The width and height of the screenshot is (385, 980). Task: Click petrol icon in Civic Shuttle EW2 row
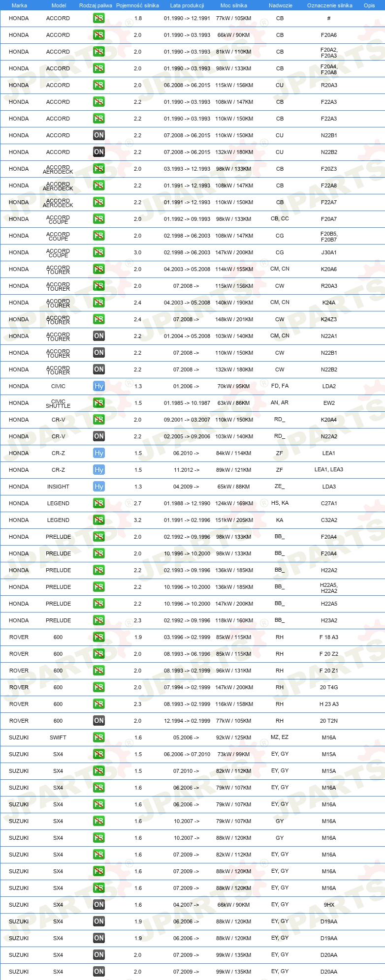99,403
